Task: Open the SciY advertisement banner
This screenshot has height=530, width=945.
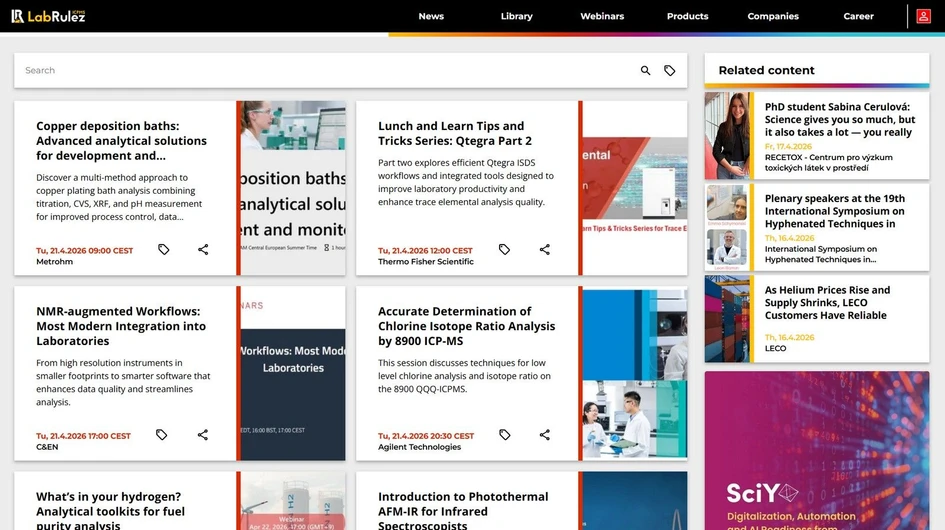Action: point(816,451)
